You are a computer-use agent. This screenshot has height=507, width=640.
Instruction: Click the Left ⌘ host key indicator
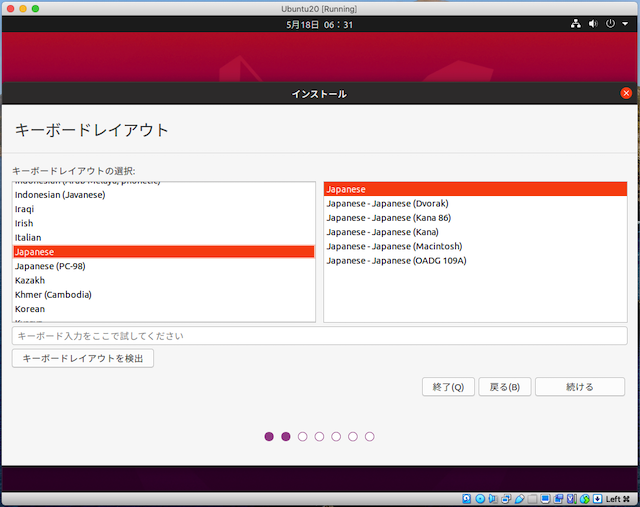[x=618, y=499]
